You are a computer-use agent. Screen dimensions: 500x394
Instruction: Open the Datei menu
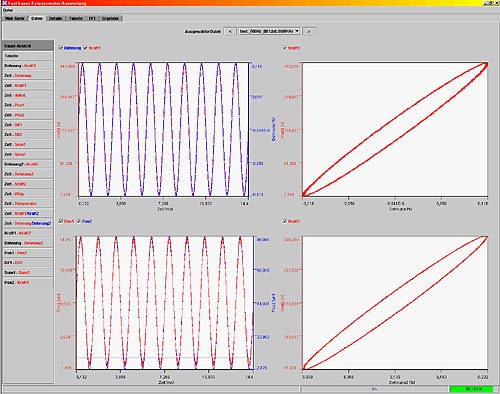[x=8, y=10]
